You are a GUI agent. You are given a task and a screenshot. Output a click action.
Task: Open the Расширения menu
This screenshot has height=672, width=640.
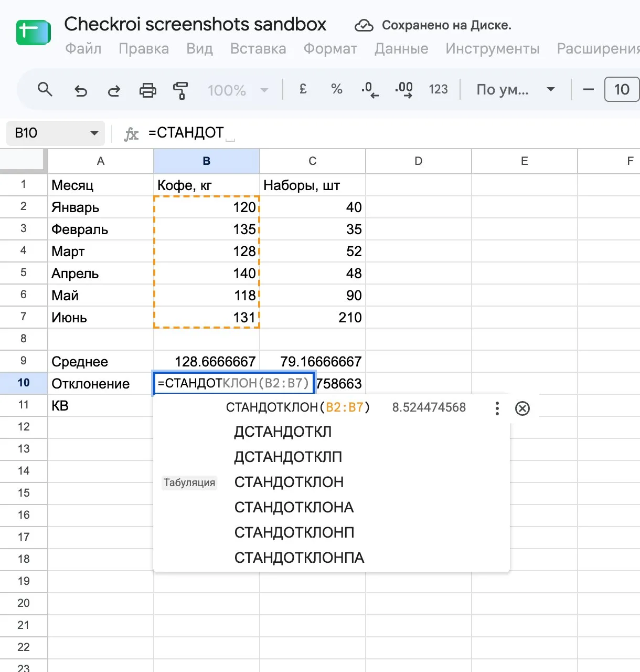coord(598,49)
